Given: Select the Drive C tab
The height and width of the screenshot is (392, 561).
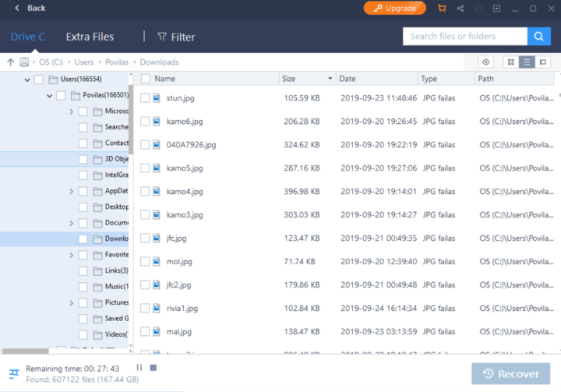Looking at the screenshot, I should 28,37.
